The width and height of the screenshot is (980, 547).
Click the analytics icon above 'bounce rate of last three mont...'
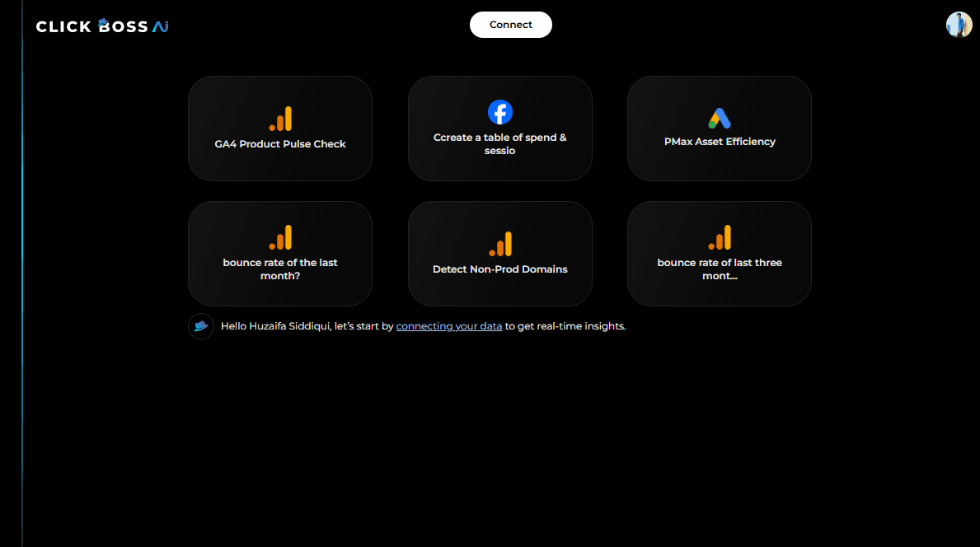(720, 238)
